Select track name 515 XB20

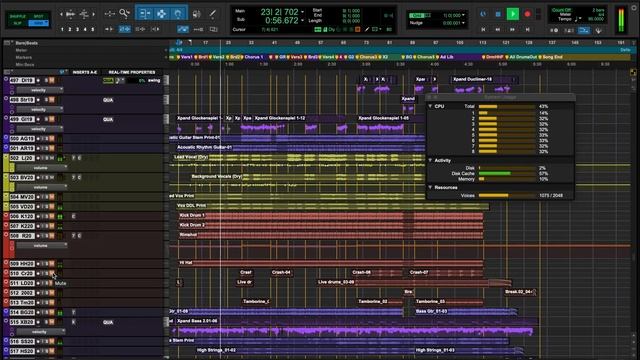(22, 322)
